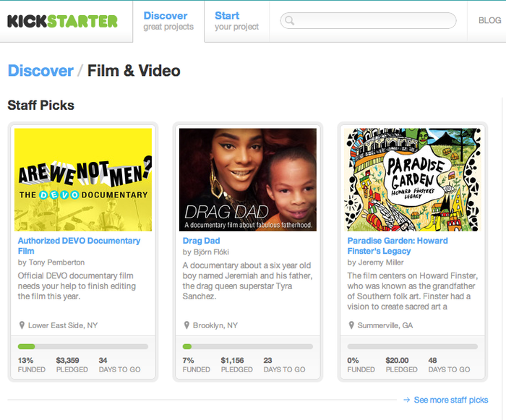Go to the Blog menu item
This screenshot has height=420, width=506.
[489, 20]
